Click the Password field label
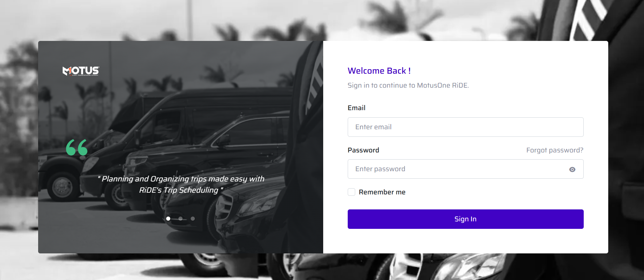 tap(363, 150)
